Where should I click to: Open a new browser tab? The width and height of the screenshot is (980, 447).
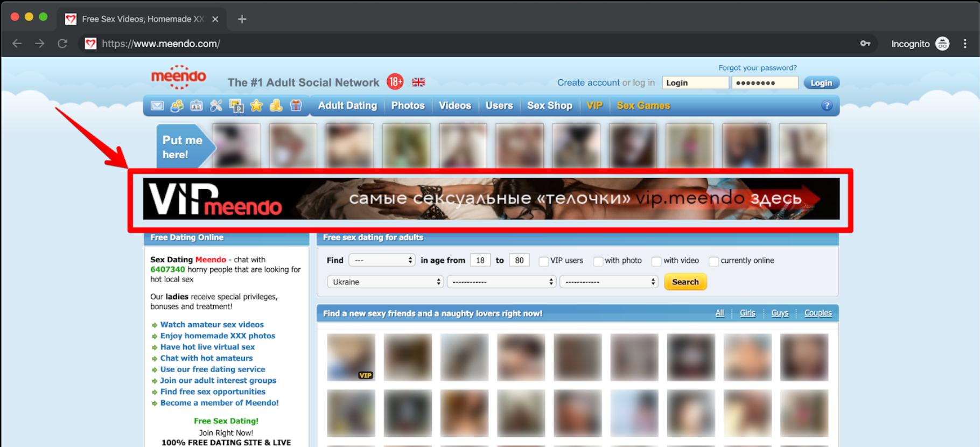pyautogui.click(x=242, y=19)
